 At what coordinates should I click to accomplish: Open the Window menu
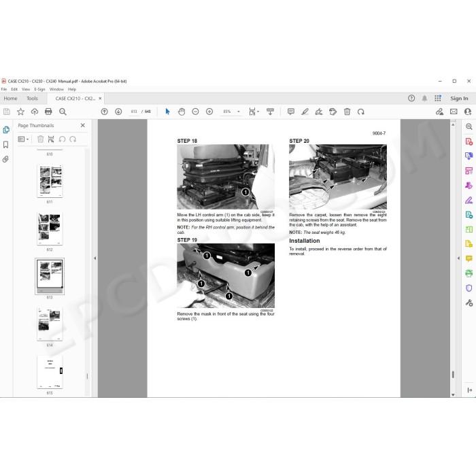click(x=56, y=89)
